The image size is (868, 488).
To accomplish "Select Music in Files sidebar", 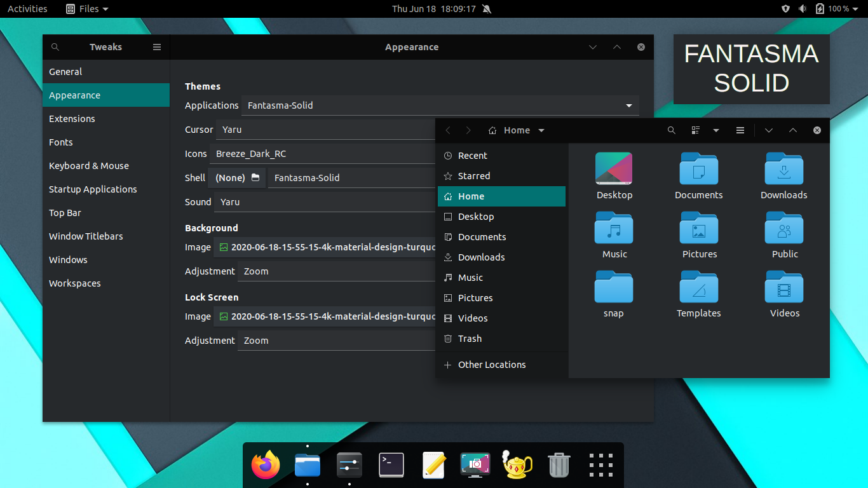I will click(501, 278).
